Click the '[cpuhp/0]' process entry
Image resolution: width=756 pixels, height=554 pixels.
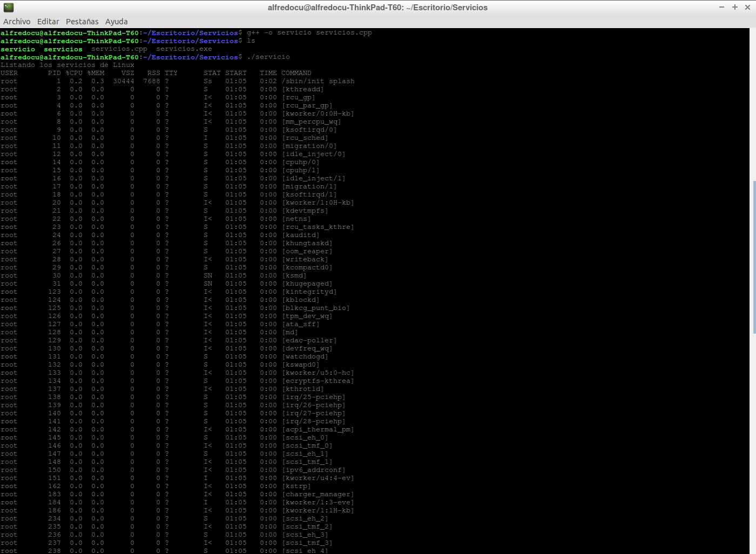301,163
